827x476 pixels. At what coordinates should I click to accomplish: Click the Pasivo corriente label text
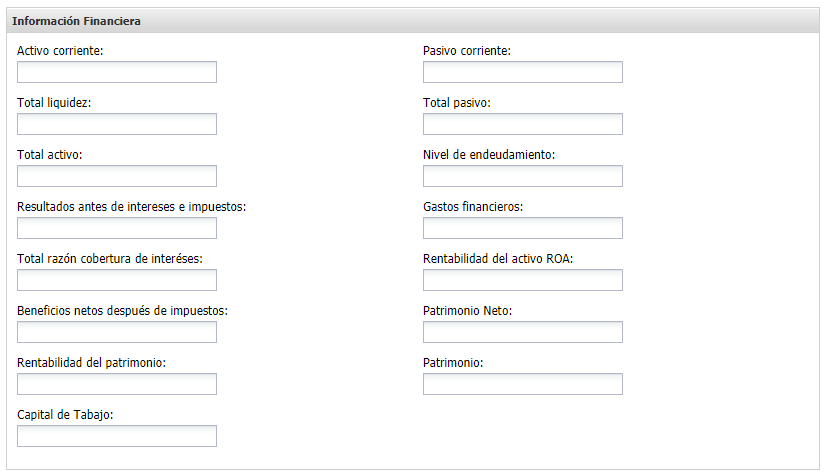[467, 50]
